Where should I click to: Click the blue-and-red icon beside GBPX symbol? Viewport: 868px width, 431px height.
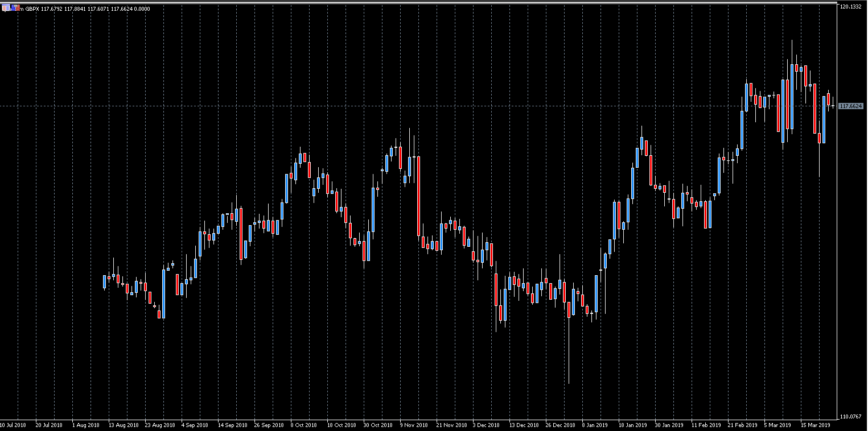15,9
